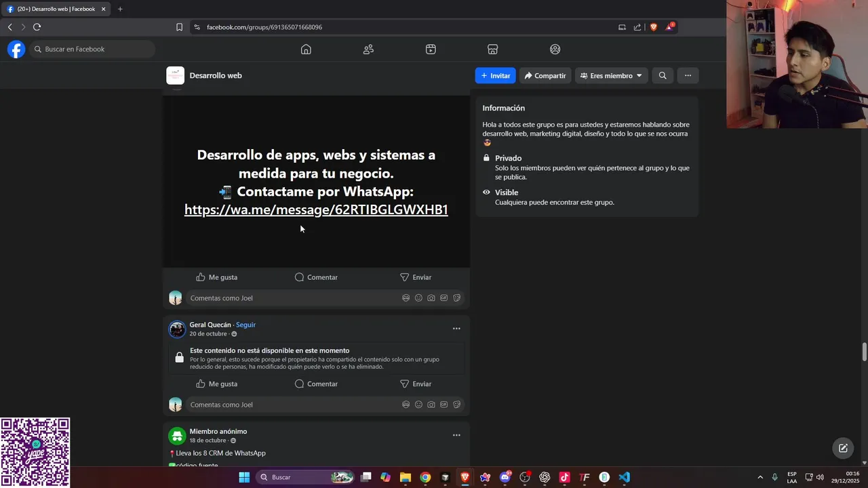
Task: Insert emoji in Geral Quecán post comment box
Action: tap(418, 404)
